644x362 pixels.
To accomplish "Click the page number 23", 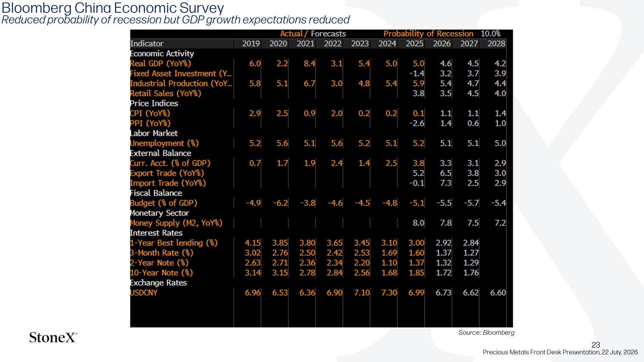I will click(x=596, y=345).
